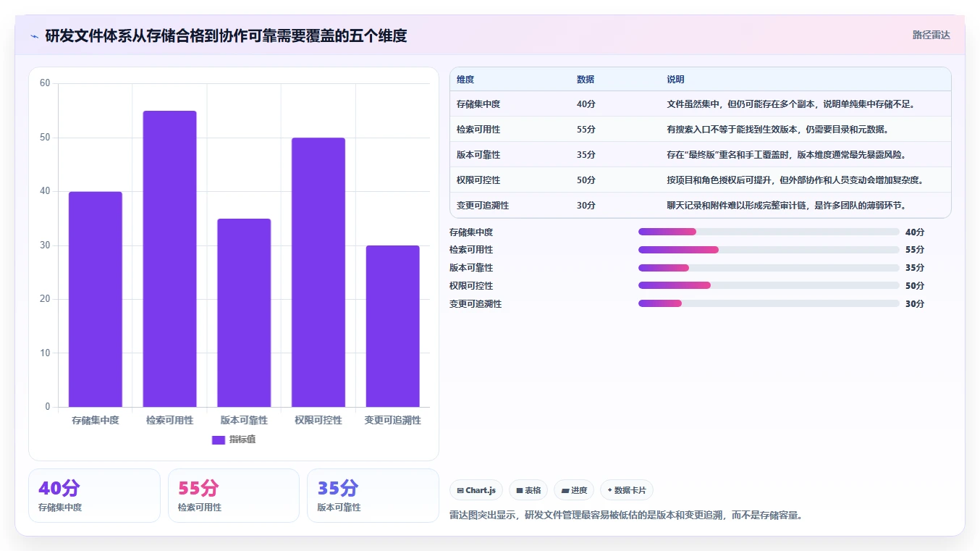The width and height of the screenshot is (980, 551).
Task: Click the 检索可用性 bar in chart
Action: click(x=169, y=258)
